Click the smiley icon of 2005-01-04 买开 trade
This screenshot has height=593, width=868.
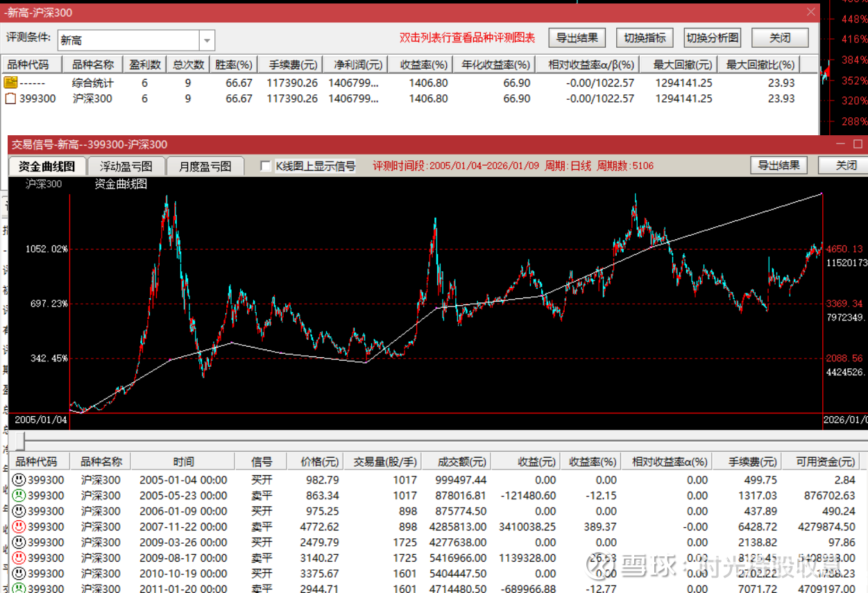(x=19, y=480)
